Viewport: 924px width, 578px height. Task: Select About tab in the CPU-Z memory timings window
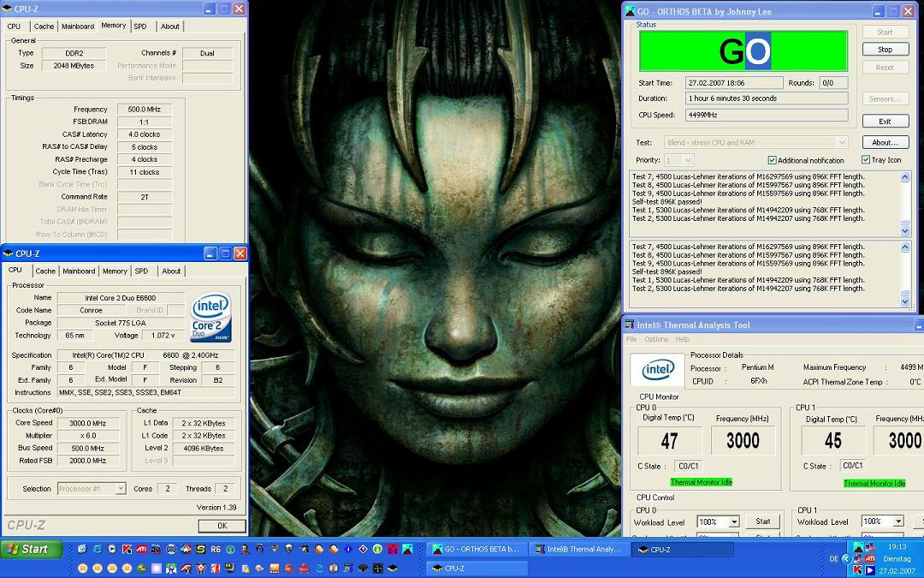click(170, 26)
